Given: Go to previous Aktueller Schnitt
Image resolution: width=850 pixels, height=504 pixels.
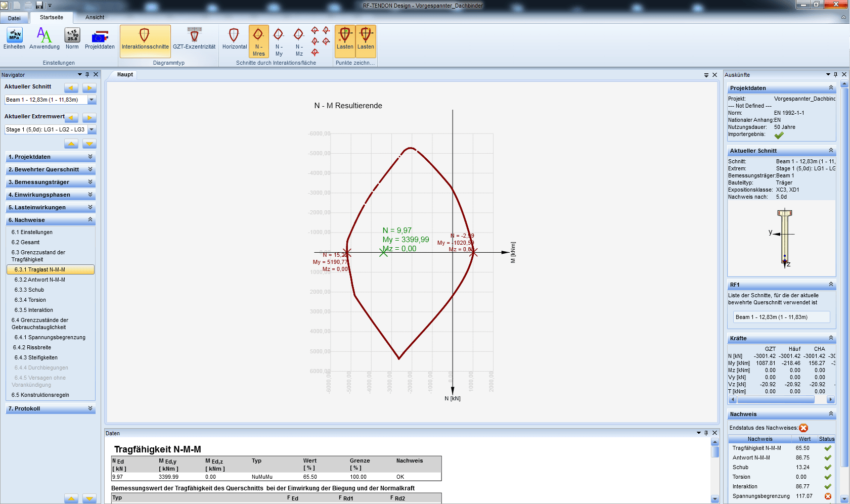Looking at the screenshot, I should click(x=71, y=87).
